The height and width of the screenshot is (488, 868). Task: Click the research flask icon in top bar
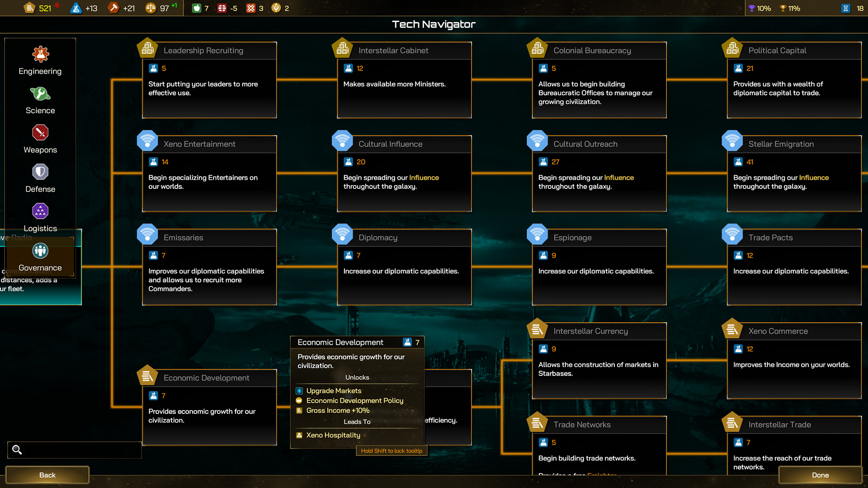coord(75,8)
